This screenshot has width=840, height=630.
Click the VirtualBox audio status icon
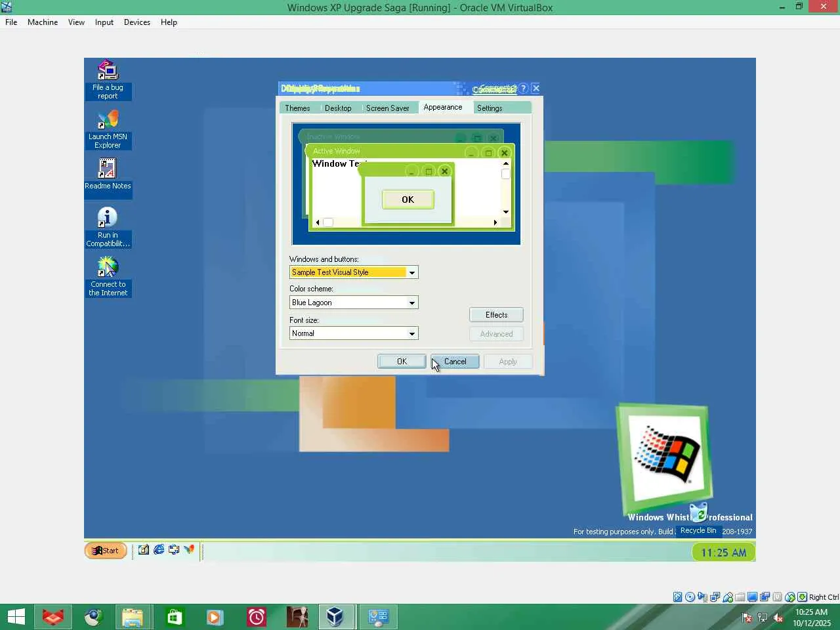(703, 597)
